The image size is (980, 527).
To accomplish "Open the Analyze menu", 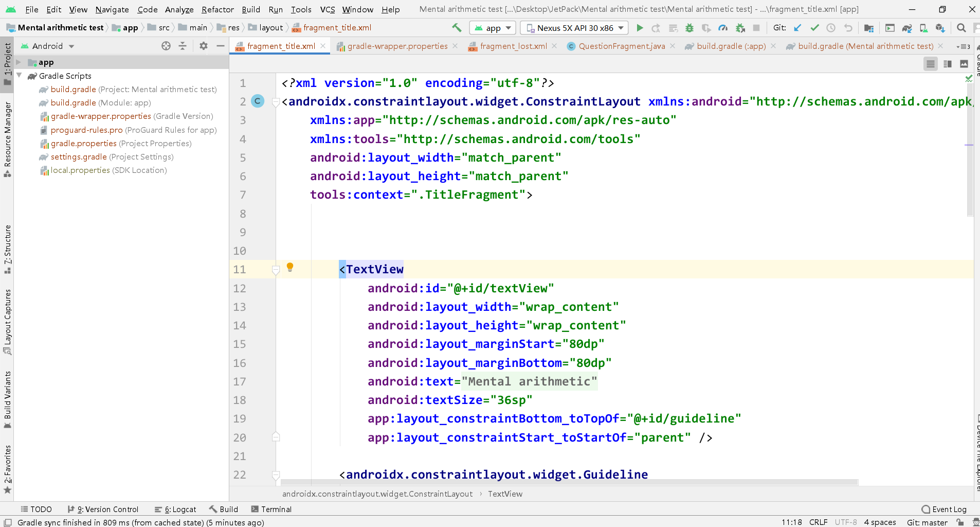I will 179,9.
